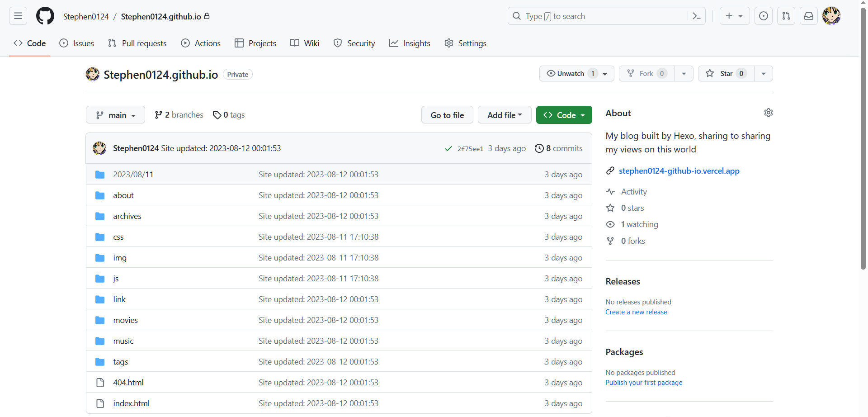Open the archives folder name
Image resolution: width=868 pixels, height=417 pixels.
coord(127,216)
